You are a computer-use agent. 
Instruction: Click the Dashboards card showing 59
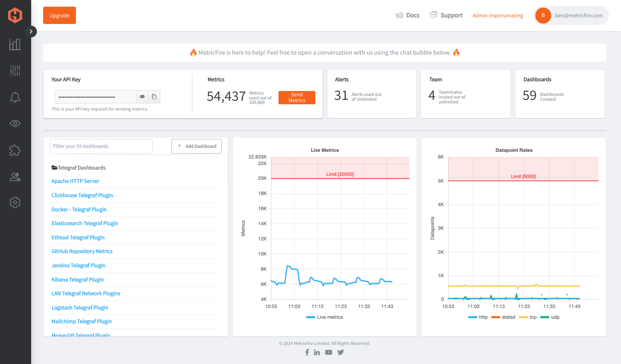[x=560, y=94]
